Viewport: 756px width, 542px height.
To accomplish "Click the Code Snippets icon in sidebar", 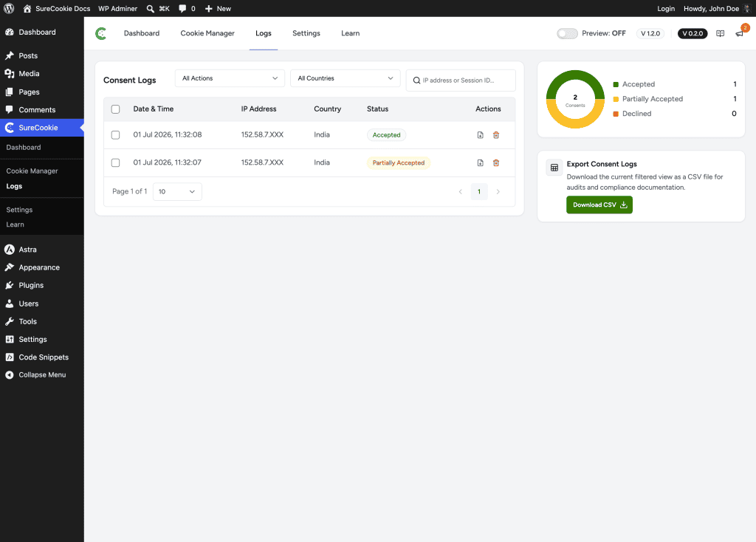I will 10,357.
